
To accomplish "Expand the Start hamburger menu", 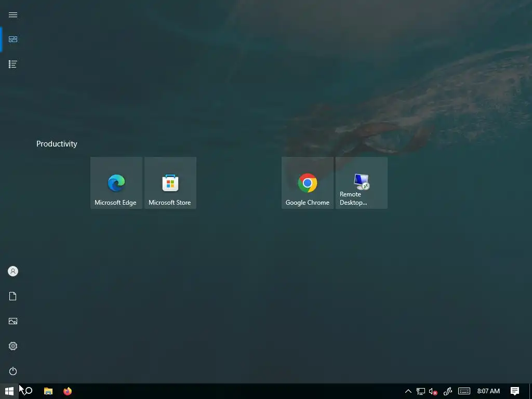I will pos(13,15).
